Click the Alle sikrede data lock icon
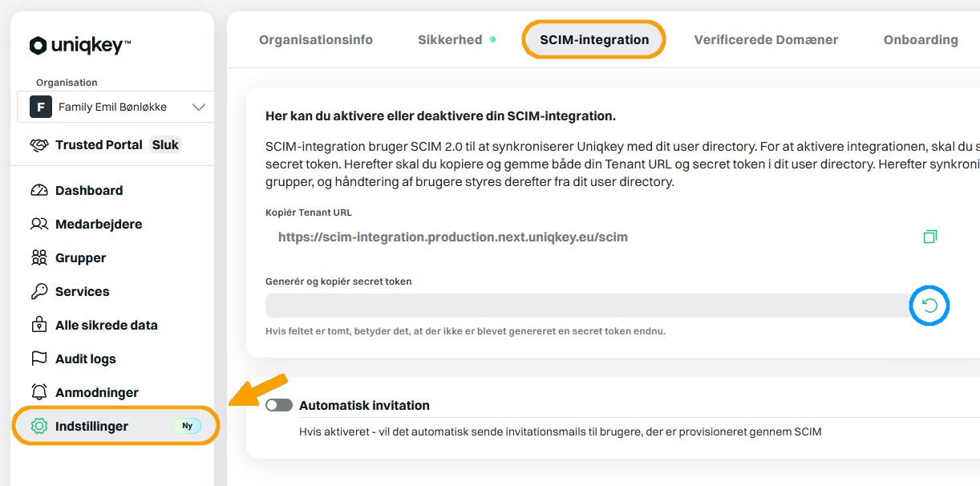The width and height of the screenshot is (980, 486). coord(39,326)
